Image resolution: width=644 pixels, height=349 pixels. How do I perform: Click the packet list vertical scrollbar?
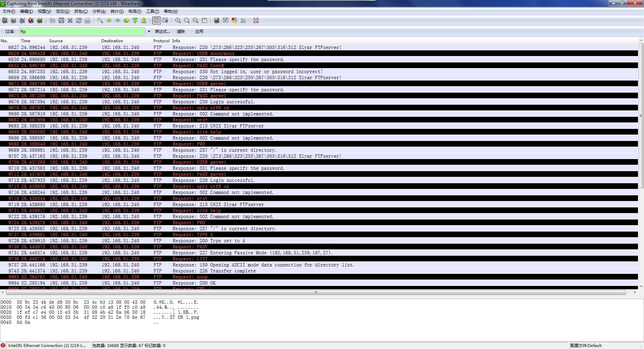(641, 116)
